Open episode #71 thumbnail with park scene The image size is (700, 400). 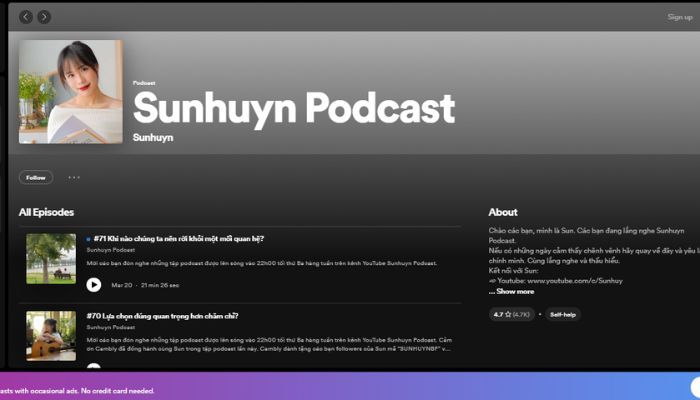(51, 258)
